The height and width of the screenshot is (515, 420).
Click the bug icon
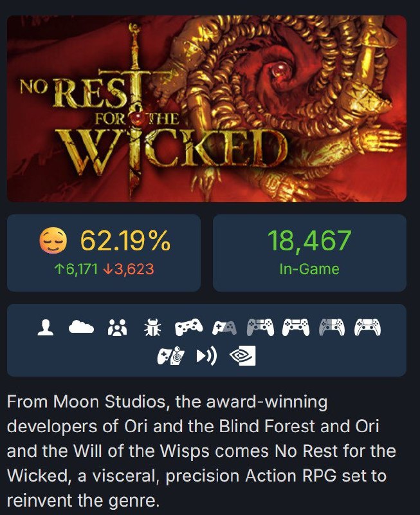(x=152, y=327)
